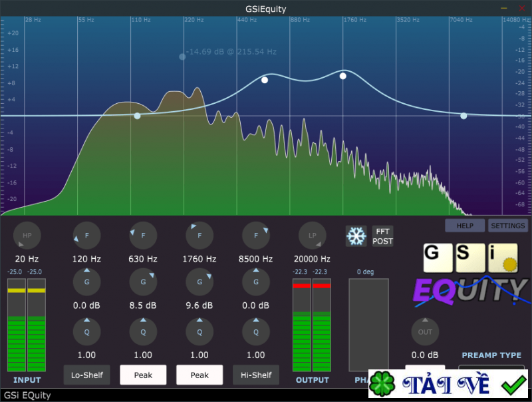Select the EQ curve node near 630 Hz
Screen dimensions: 532x402
click(x=265, y=80)
